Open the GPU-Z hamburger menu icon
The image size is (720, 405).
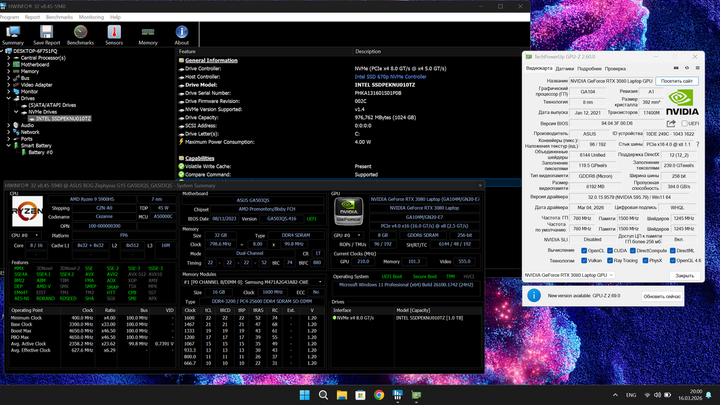pos(698,68)
